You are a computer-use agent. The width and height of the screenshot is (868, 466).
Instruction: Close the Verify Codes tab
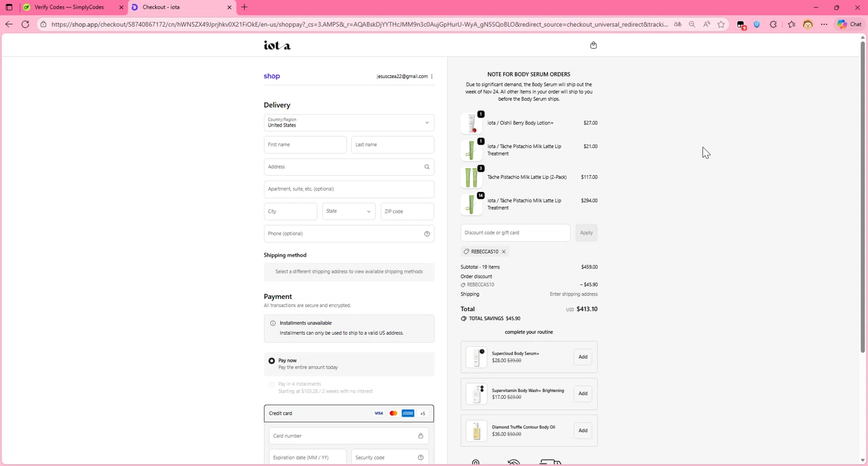(x=122, y=8)
